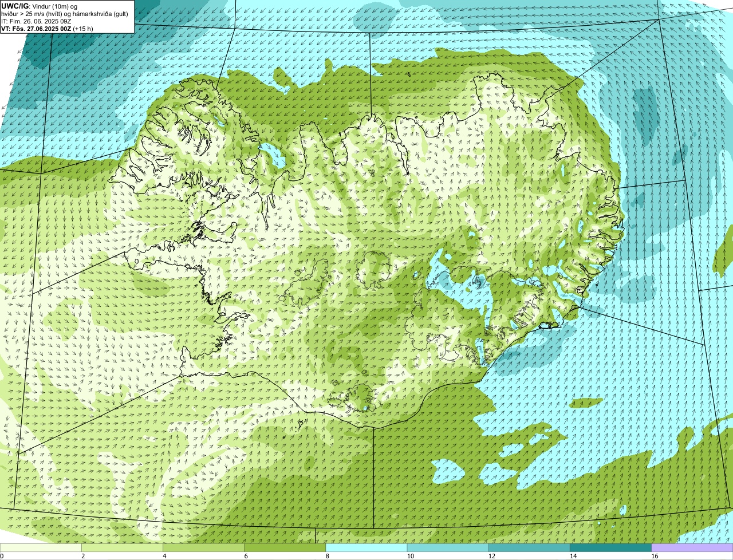Viewport: 733px width, 560px height.
Task: Select the light green 2–4 m/s color swatch
Action: 123,548
